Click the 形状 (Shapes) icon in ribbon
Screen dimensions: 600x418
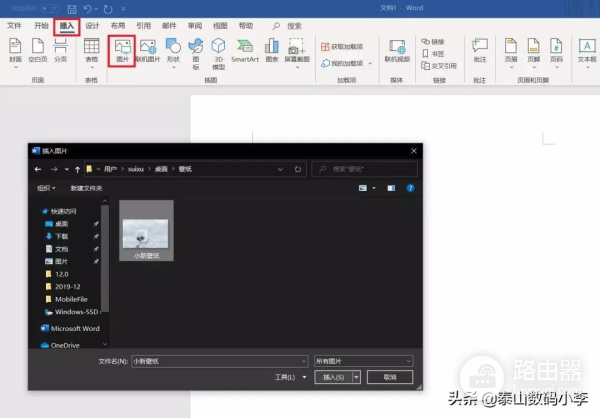click(x=172, y=49)
